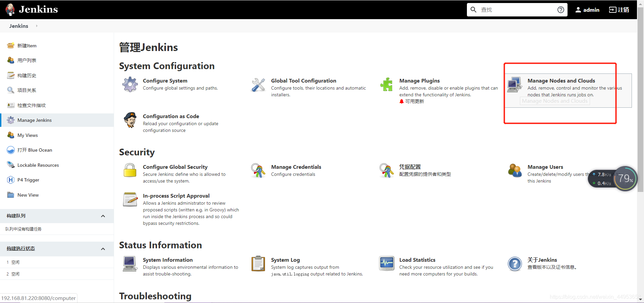
Task: Click the In-process Script Approval notepad icon
Action: [130, 199]
